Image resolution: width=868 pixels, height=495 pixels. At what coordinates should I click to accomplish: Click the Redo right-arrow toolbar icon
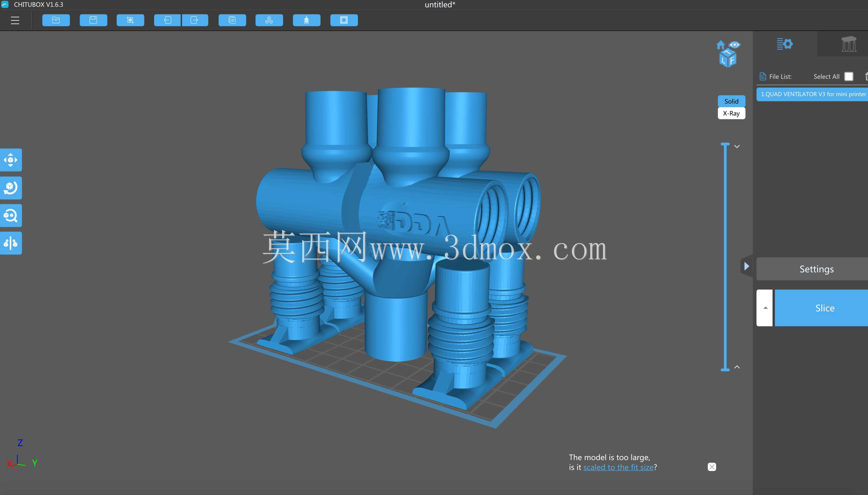pos(195,20)
